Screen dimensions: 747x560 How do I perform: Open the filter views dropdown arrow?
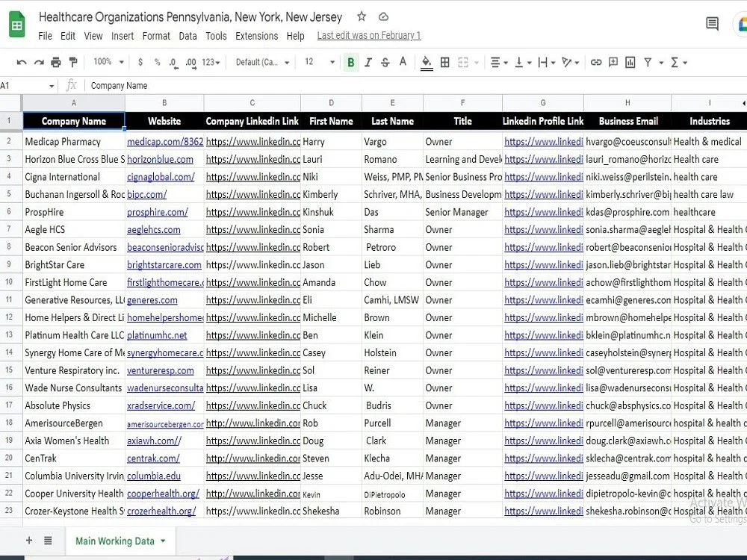661,63
